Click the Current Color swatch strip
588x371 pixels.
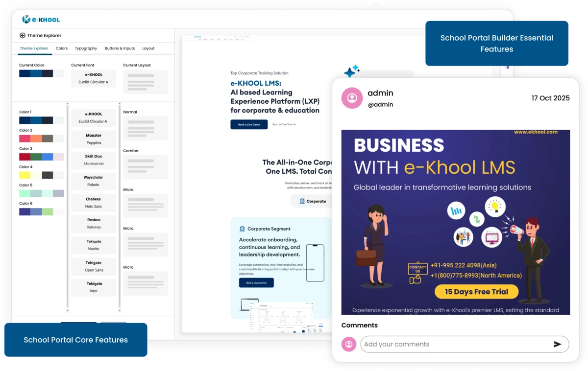[41, 73]
